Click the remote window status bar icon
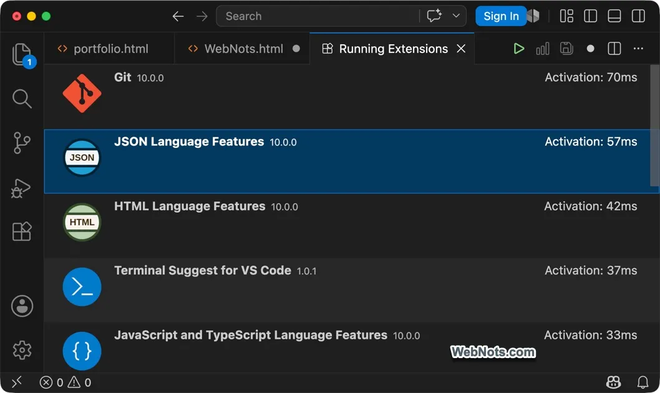This screenshot has width=660, height=393. (x=16, y=382)
